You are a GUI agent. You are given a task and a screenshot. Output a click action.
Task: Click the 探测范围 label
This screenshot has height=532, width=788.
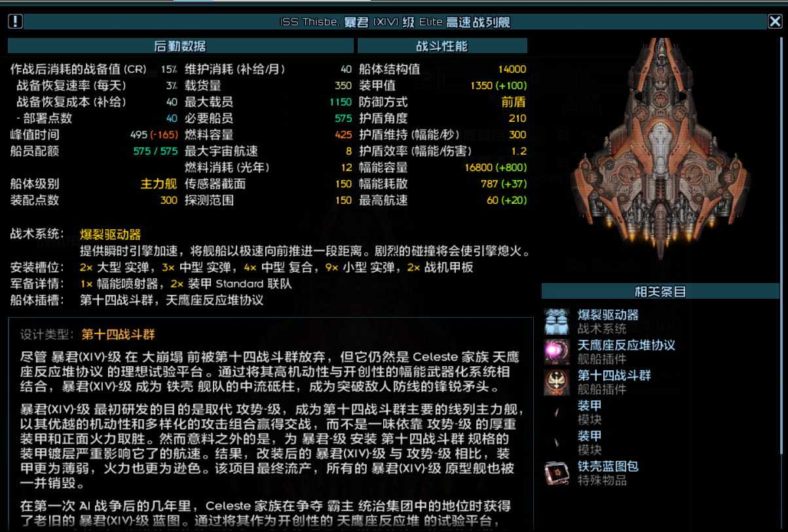click(210, 200)
